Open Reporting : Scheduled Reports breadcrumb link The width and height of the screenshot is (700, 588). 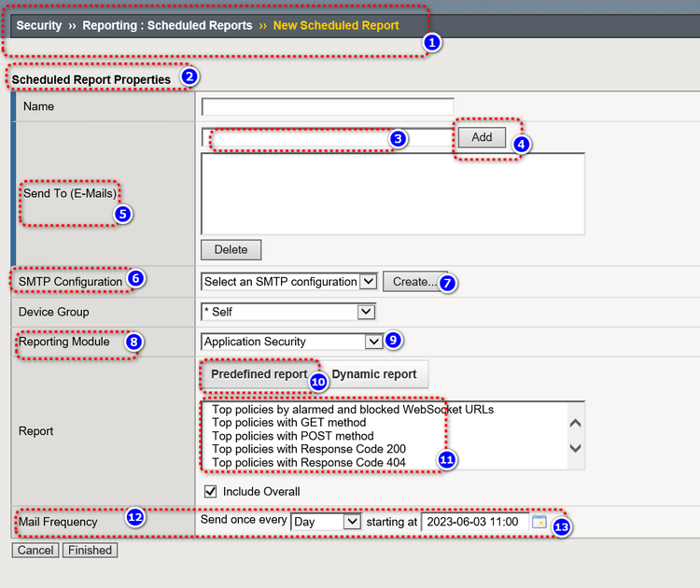point(167,26)
